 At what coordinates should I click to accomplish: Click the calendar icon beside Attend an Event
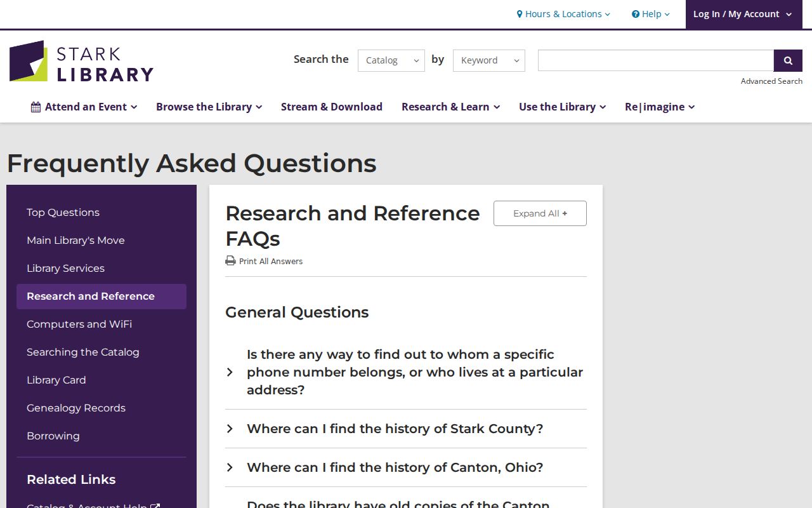click(36, 107)
